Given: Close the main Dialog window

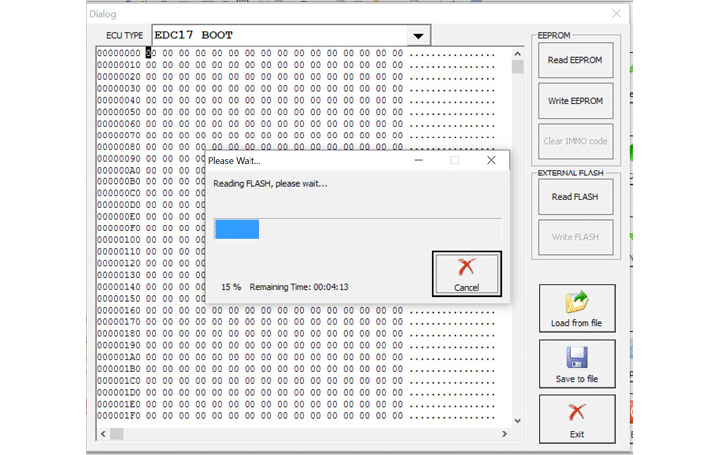Looking at the screenshot, I should click(616, 14).
